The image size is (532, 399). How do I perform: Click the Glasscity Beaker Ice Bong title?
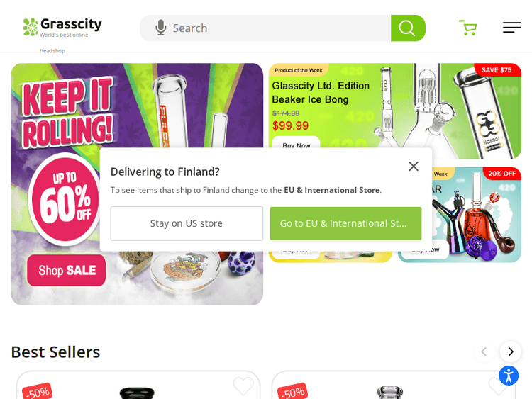(321, 92)
